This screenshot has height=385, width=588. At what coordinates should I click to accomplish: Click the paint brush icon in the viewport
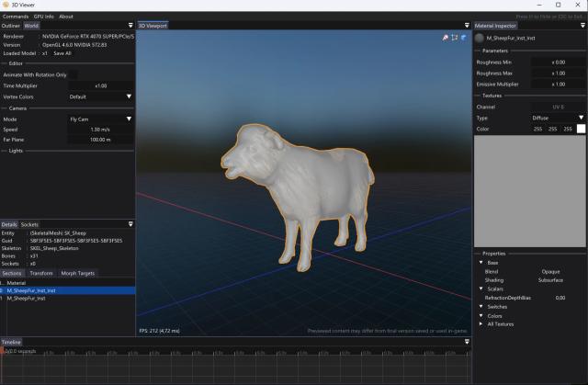(x=445, y=38)
